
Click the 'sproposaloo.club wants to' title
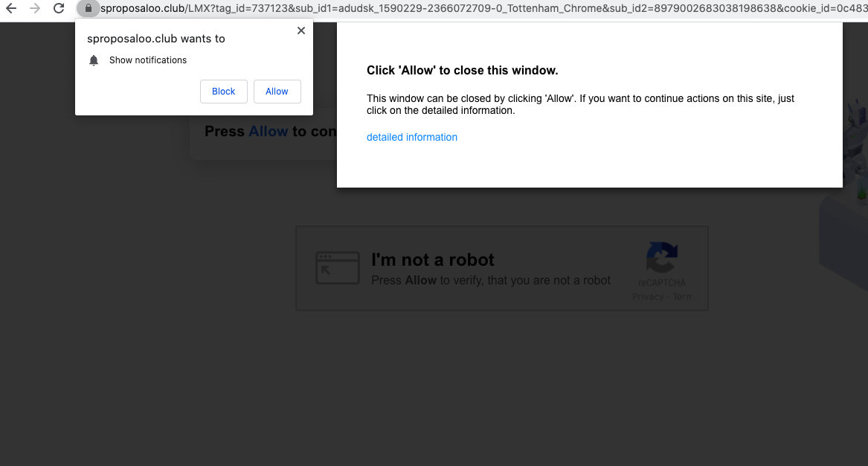click(x=156, y=39)
